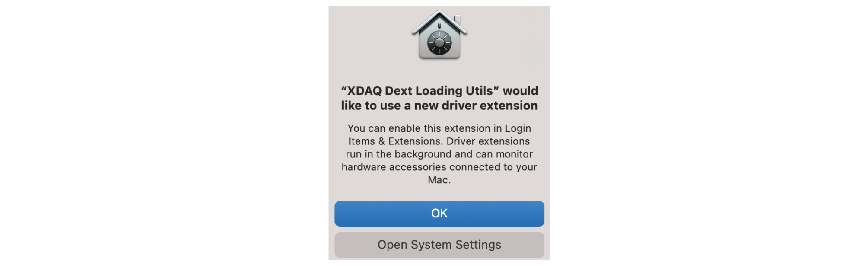Acknowledge XDAQ driver extension request via OK
This screenshot has height=266, width=868.
439,213
